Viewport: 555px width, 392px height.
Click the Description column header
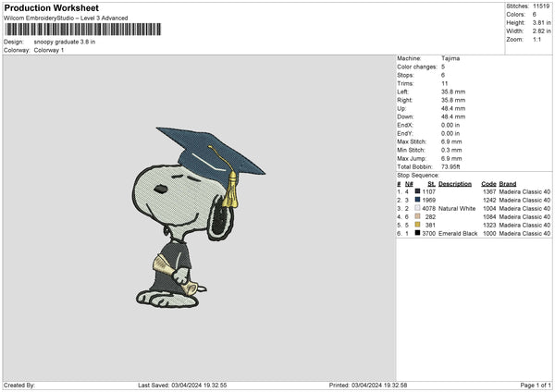[455, 184]
